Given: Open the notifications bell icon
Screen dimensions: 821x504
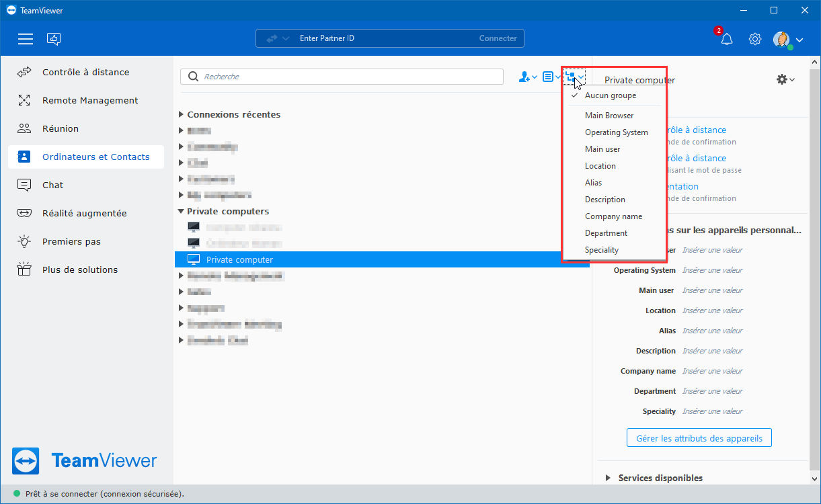Looking at the screenshot, I should click(726, 39).
